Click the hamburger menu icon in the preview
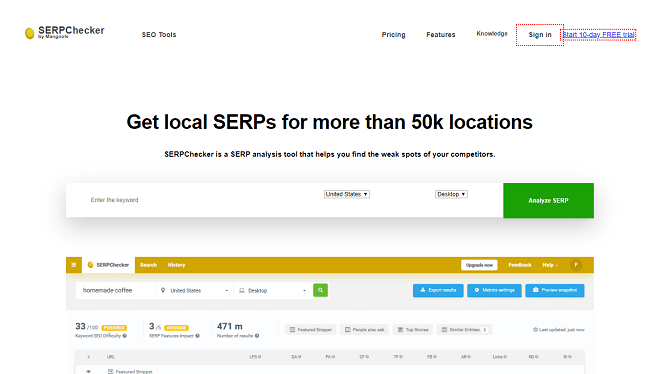Viewport: 650px width, 374px height. pos(74,265)
